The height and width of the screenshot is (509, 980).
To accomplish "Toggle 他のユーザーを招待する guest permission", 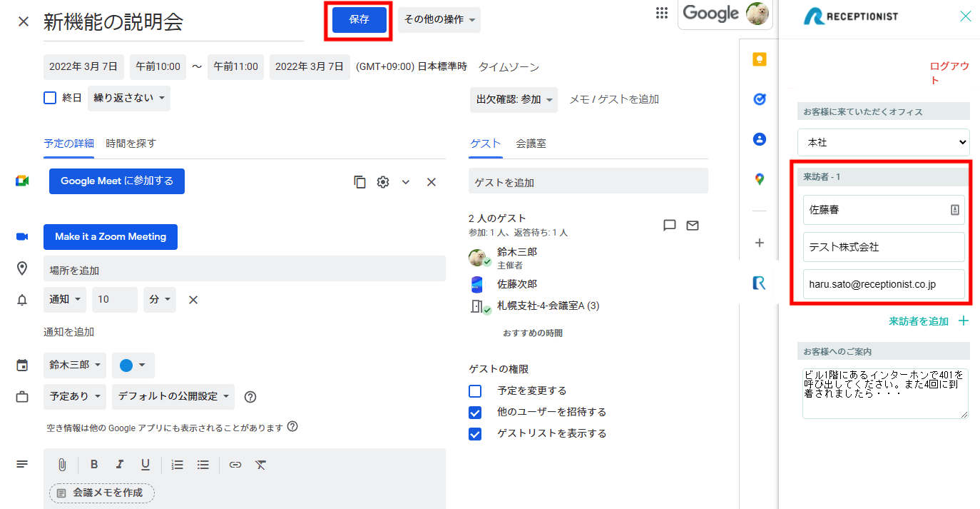I will click(475, 413).
